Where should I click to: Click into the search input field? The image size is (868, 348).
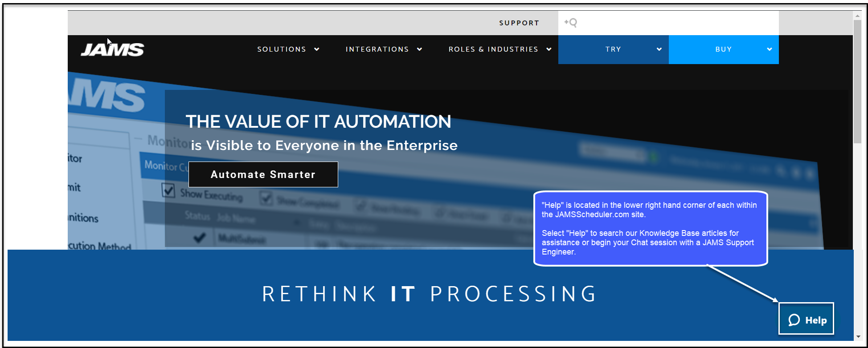tap(668, 23)
